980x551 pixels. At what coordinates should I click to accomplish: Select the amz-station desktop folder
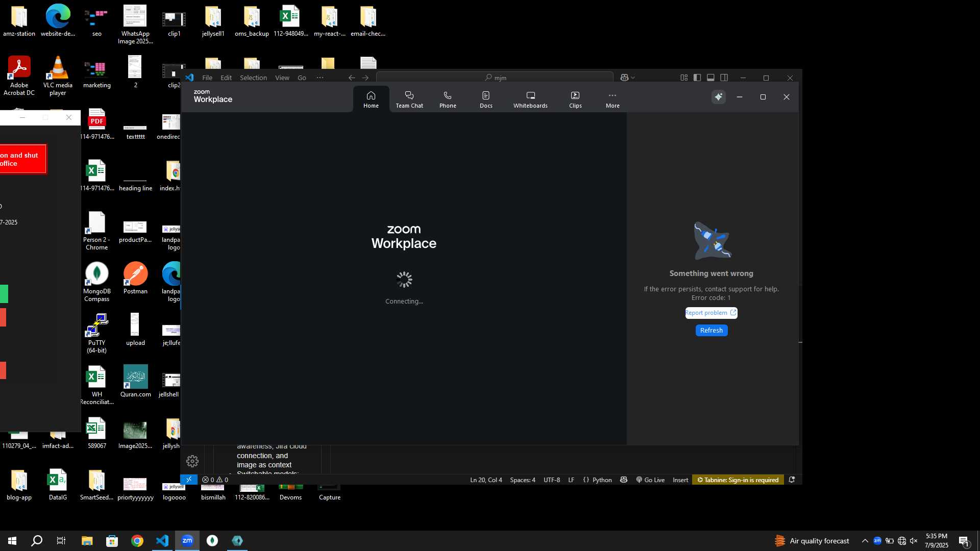click(x=19, y=21)
